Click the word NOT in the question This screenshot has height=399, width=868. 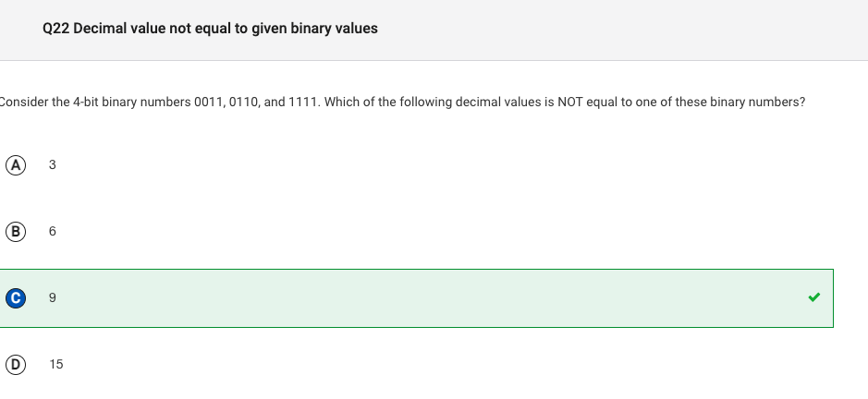570,103
